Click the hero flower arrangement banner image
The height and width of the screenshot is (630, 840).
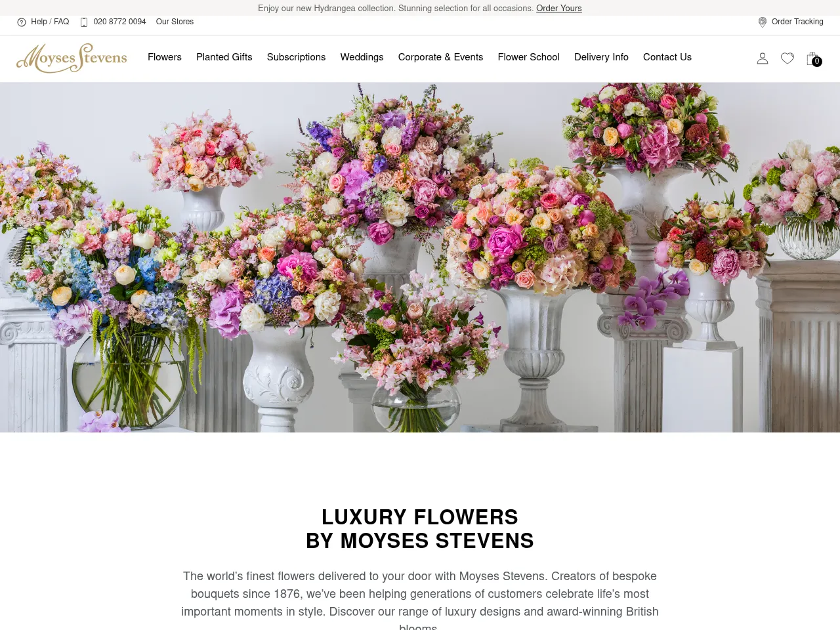point(420,257)
